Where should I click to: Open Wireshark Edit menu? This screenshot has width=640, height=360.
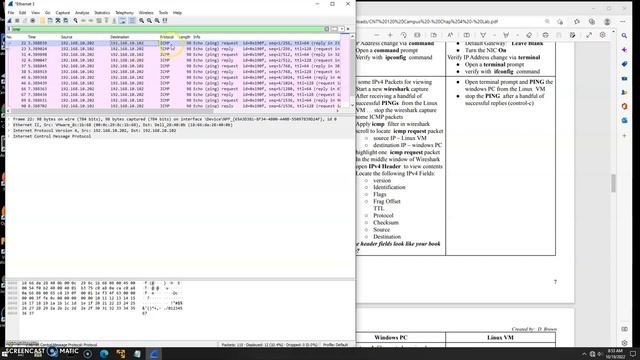point(22,13)
